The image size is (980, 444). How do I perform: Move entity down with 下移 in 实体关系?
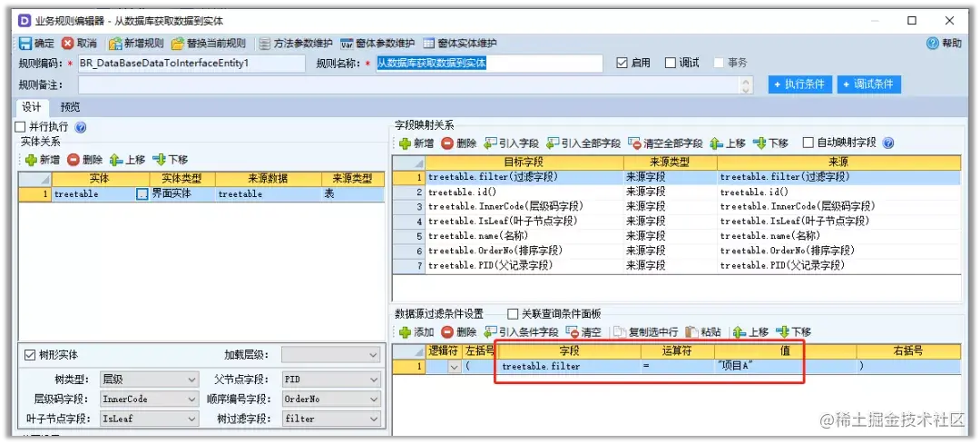point(170,160)
